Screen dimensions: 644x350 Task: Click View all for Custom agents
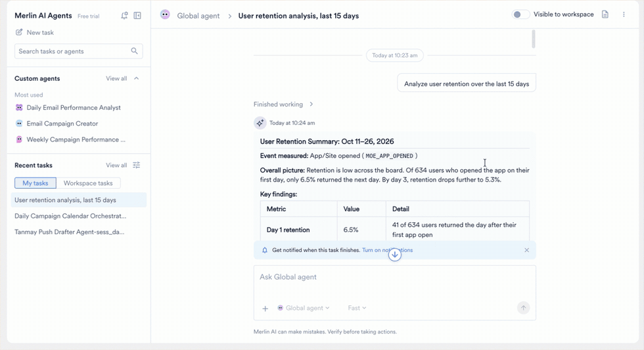116,78
